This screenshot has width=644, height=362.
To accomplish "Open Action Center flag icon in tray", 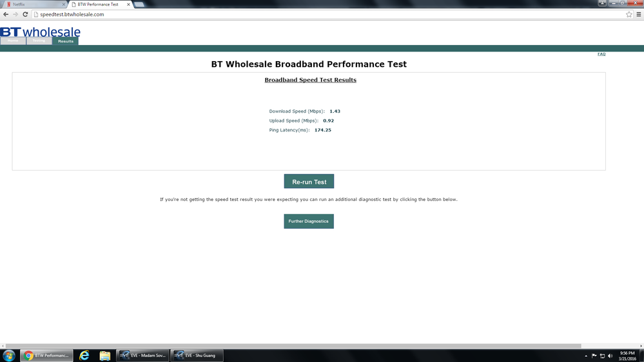I will [594, 356].
